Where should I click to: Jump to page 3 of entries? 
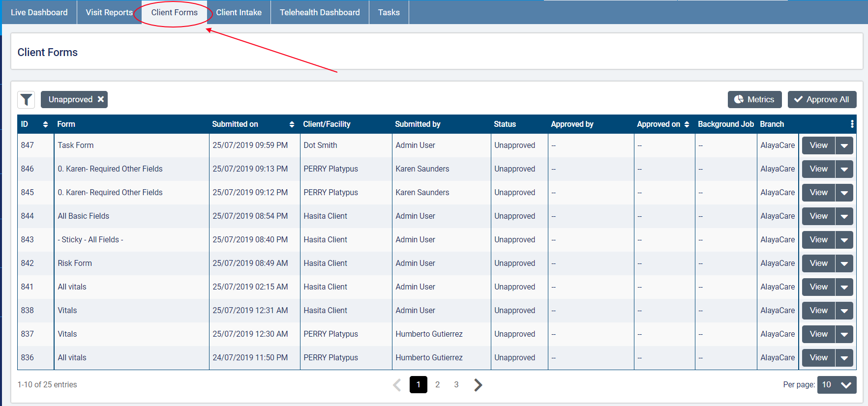tap(456, 385)
